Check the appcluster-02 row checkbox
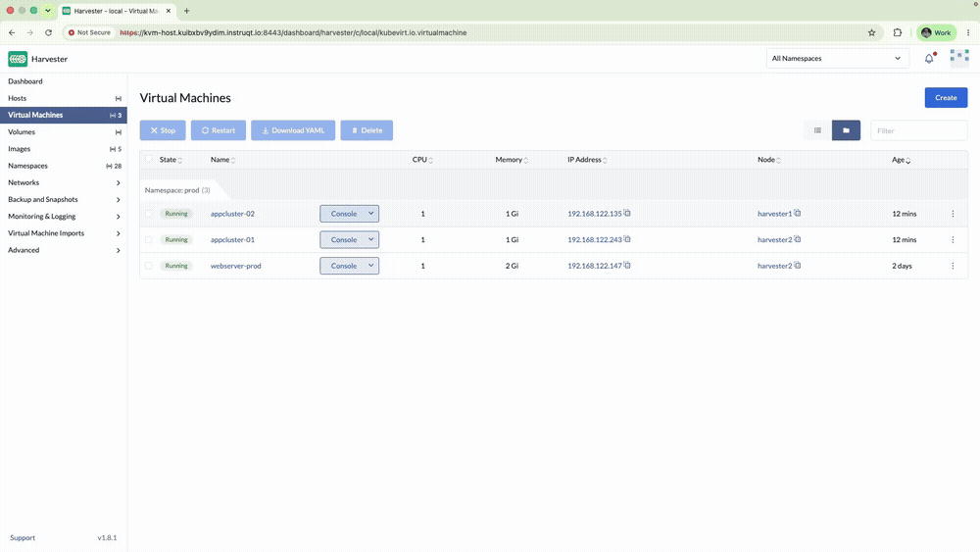The width and height of the screenshot is (980, 552). 148,214
